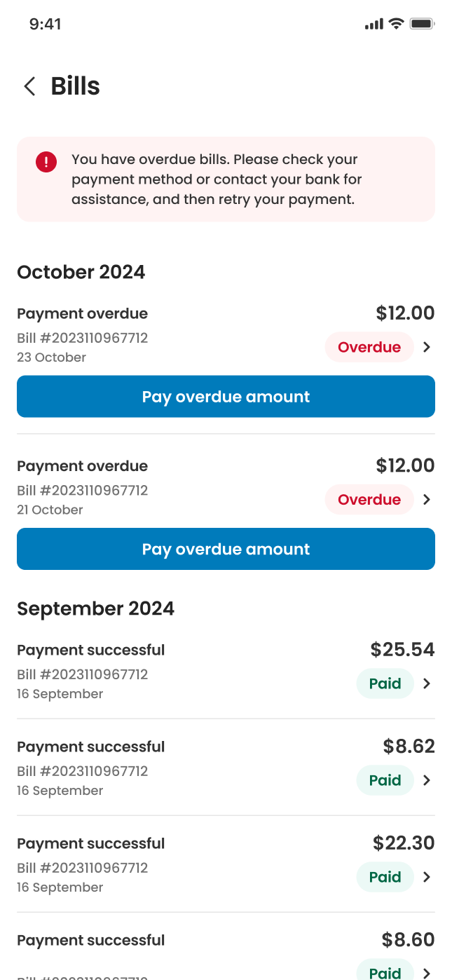Pay overdue amount for 23 October bill
This screenshot has height=980, width=452.
coord(226,397)
